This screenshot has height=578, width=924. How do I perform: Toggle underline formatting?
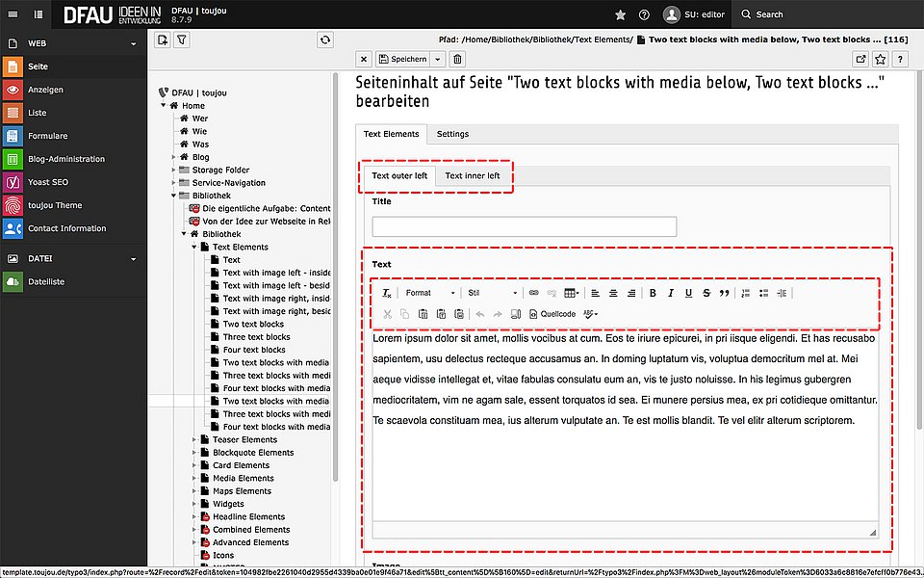(688, 293)
